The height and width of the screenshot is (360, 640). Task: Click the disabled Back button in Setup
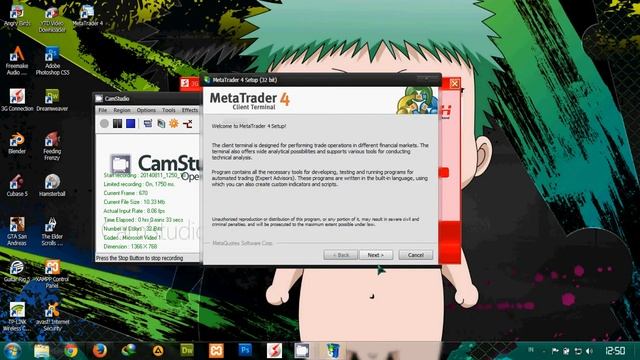pos(340,255)
